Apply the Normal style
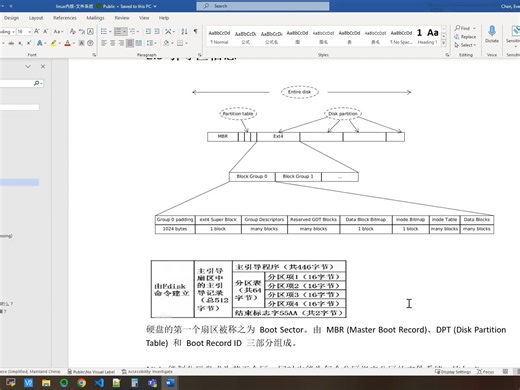The height and width of the screenshot is (390, 520). point(219,37)
